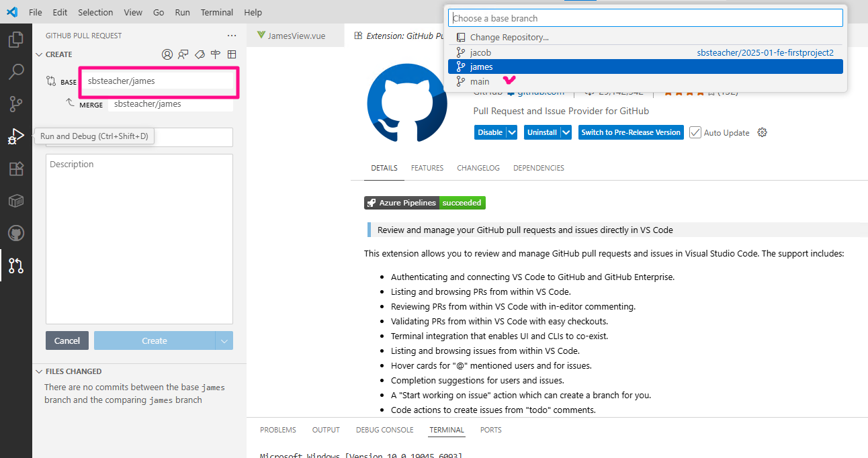The height and width of the screenshot is (458, 868).
Task: Open the container/package view icon in activity bar
Action: 16,201
